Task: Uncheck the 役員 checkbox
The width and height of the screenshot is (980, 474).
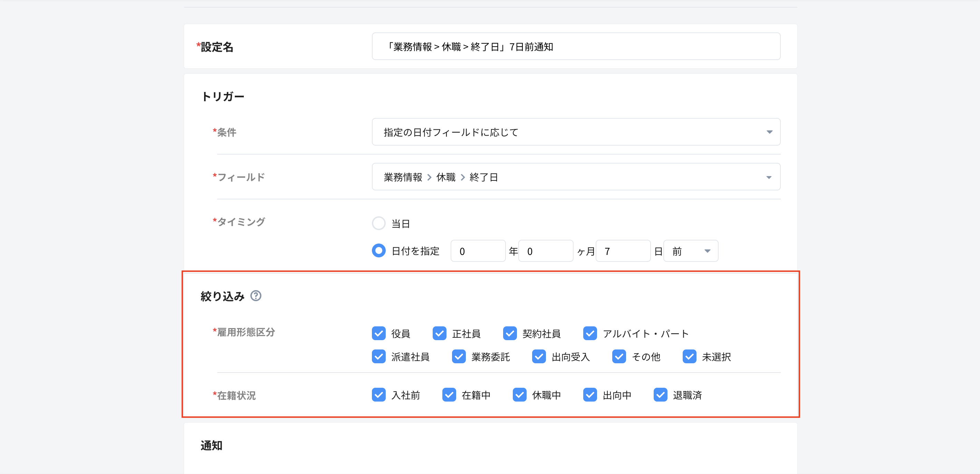Action: click(378, 333)
